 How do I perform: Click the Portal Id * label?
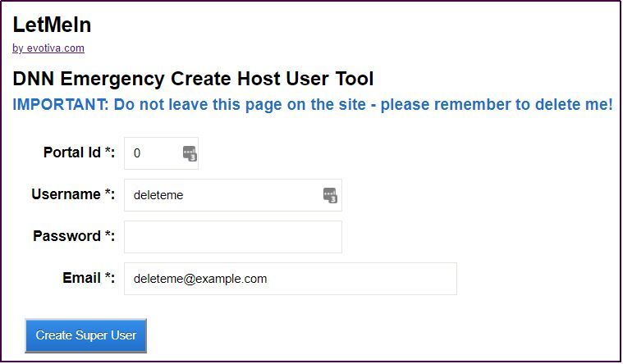coord(79,152)
